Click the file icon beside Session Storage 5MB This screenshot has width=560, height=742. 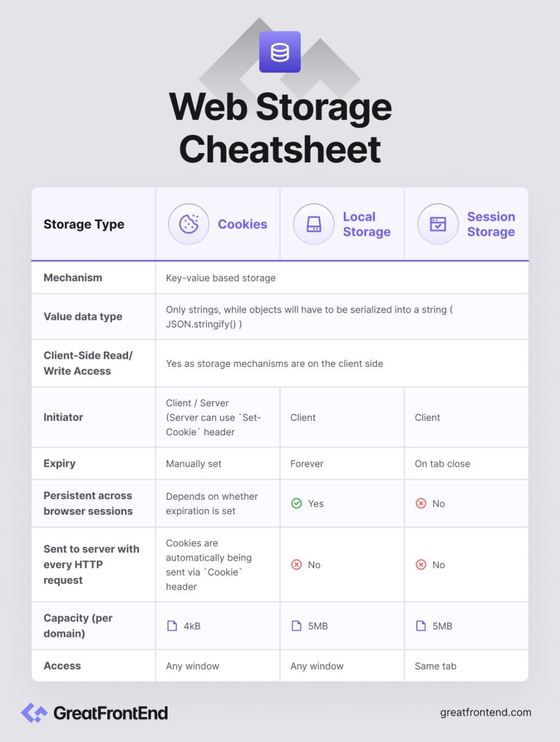[x=421, y=625]
